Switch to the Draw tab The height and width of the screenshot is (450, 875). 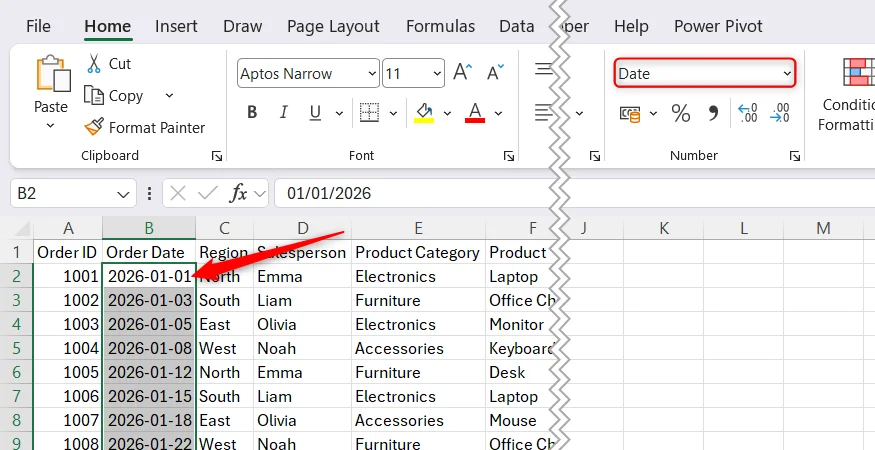click(x=243, y=26)
